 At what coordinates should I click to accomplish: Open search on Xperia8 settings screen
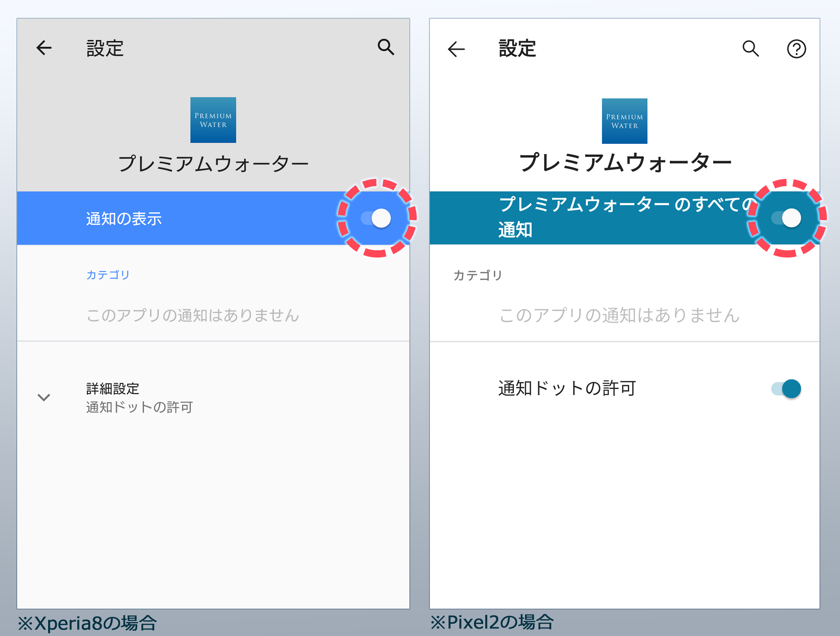[x=385, y=47]
